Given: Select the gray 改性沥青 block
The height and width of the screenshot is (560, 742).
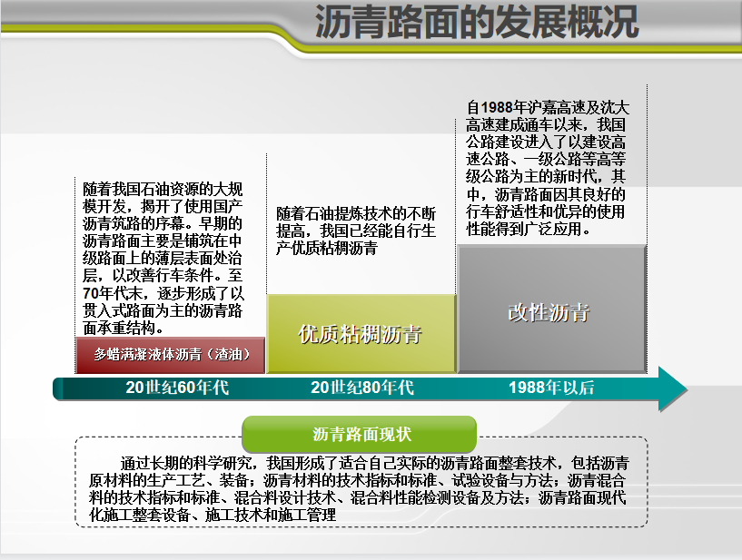Looking at the screenshot, I should (x=552, y=309).
